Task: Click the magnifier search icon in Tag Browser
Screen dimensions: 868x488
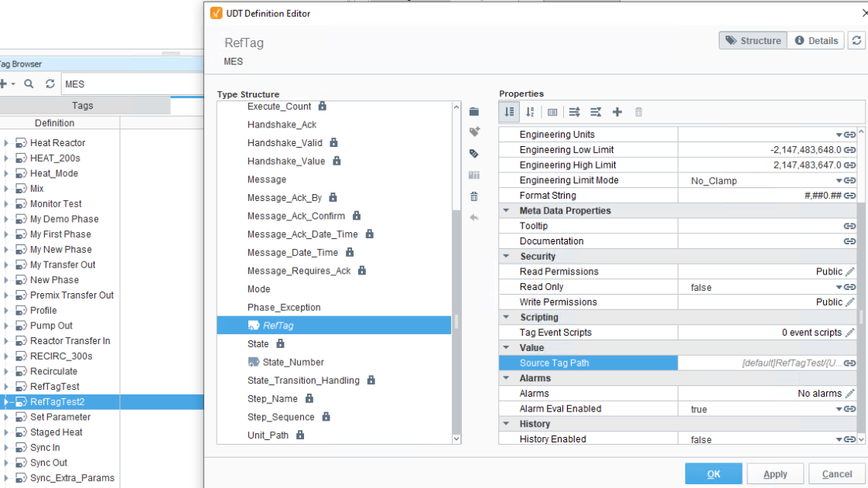Action: [29, 84]
